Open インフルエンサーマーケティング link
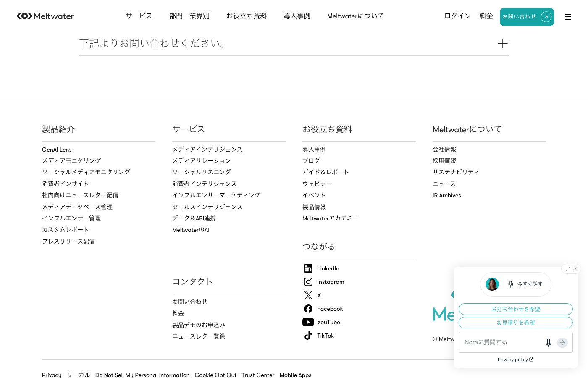 tap(216, 195)
